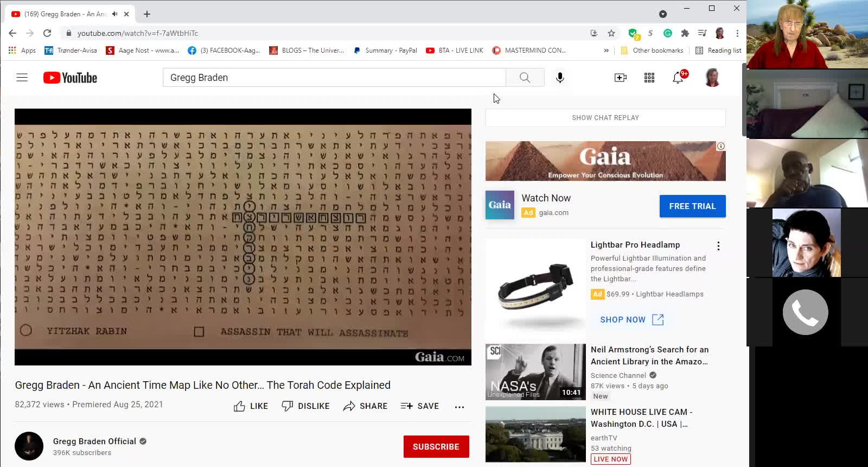Open the YouTube apps grid icon
868x467 pixels.
649,78
